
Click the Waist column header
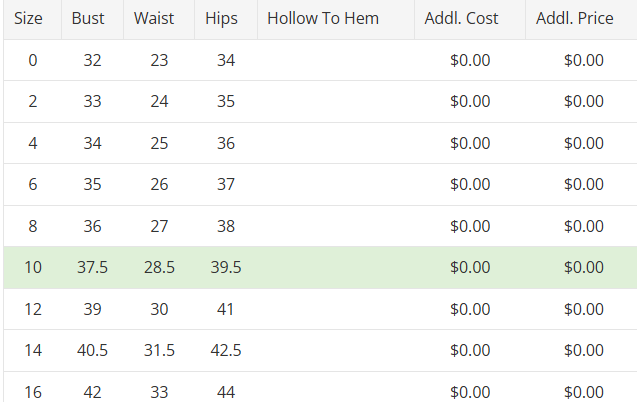154,19
